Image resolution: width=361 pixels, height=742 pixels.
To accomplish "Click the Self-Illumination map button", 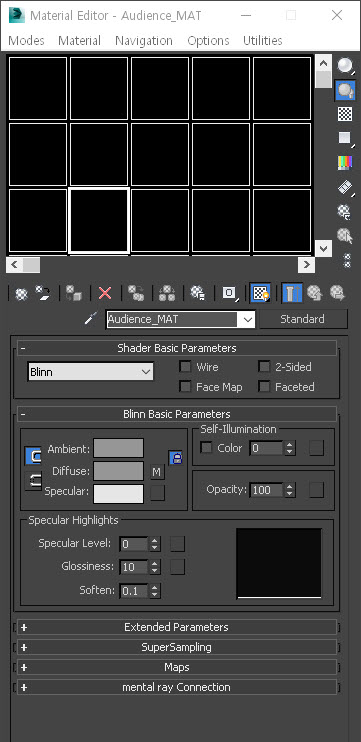I will (x=317, y=448).
